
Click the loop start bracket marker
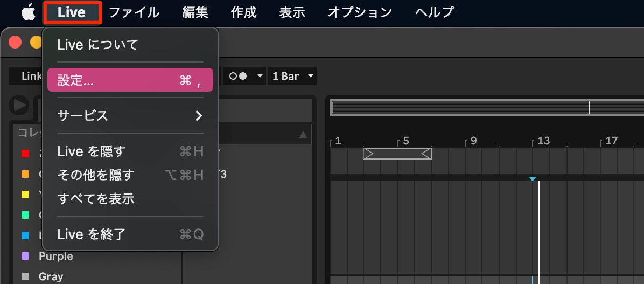(368, 154)
